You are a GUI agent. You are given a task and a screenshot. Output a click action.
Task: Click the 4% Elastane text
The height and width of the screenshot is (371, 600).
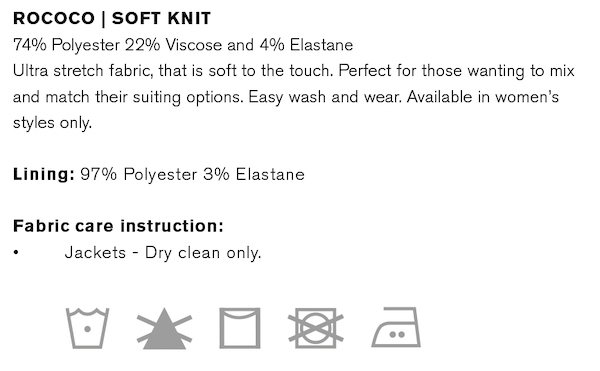[306, 45]
